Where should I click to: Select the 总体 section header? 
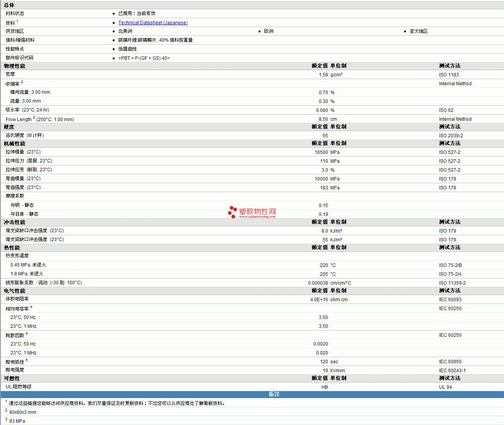9,5
